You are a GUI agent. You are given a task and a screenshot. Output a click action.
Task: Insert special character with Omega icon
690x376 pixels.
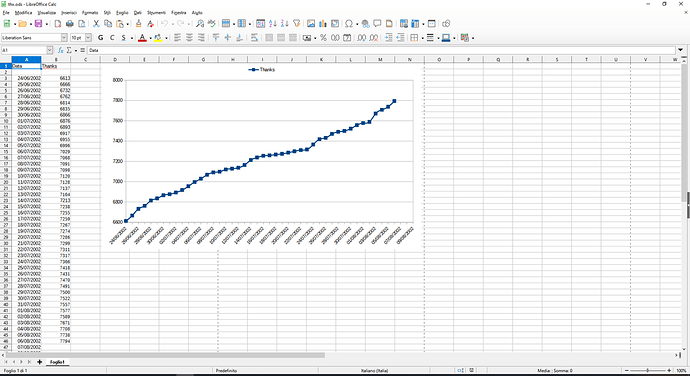(349, 24)
